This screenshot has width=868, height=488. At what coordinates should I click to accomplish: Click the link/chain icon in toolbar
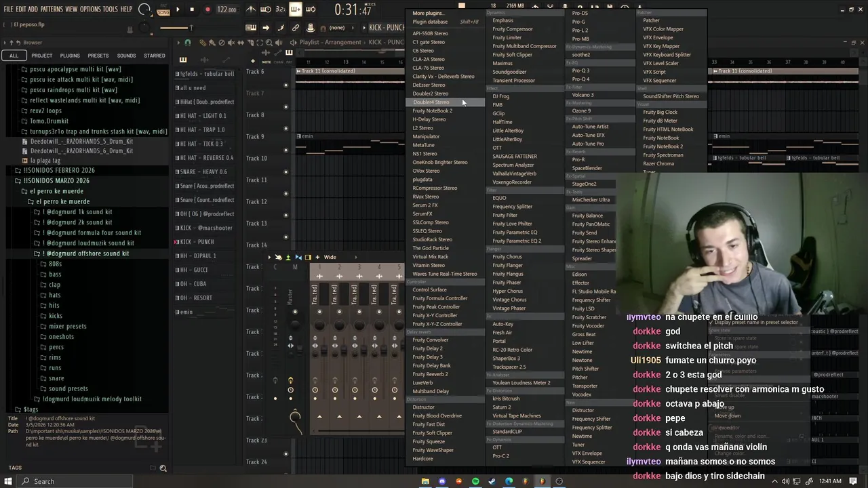click(296, 28)
